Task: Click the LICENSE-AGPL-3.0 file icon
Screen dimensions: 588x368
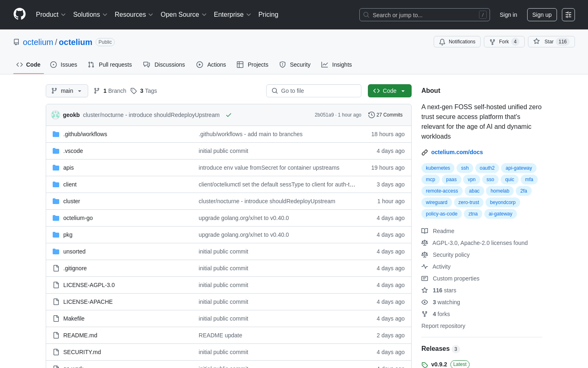Action: [x=56, y=285]
